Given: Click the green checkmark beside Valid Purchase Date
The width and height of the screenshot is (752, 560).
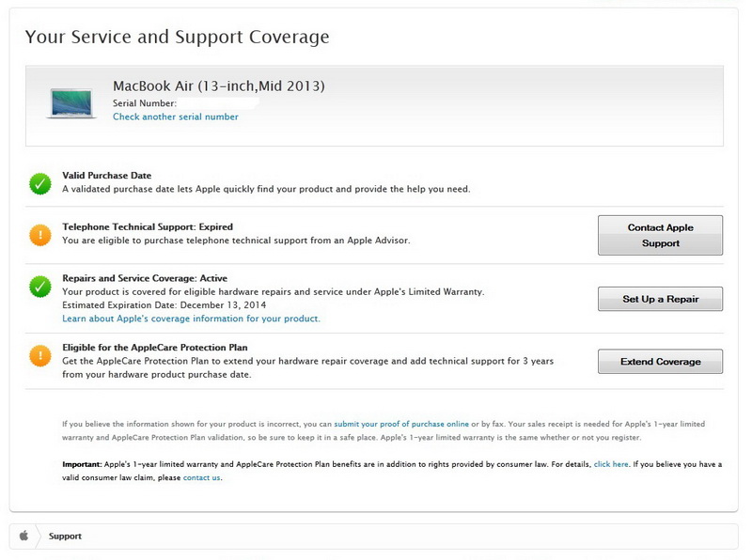Looking at the screenshot, I should tap(39, 183).
